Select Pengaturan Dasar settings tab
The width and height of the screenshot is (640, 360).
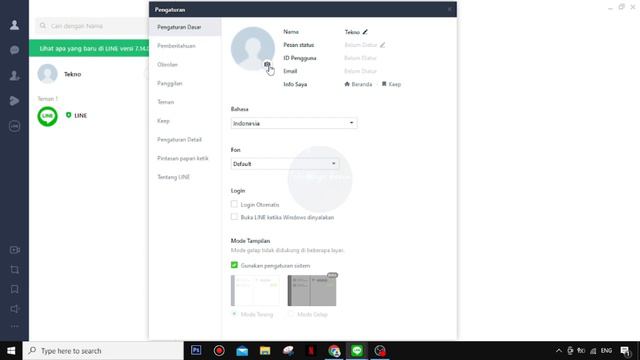185,27
